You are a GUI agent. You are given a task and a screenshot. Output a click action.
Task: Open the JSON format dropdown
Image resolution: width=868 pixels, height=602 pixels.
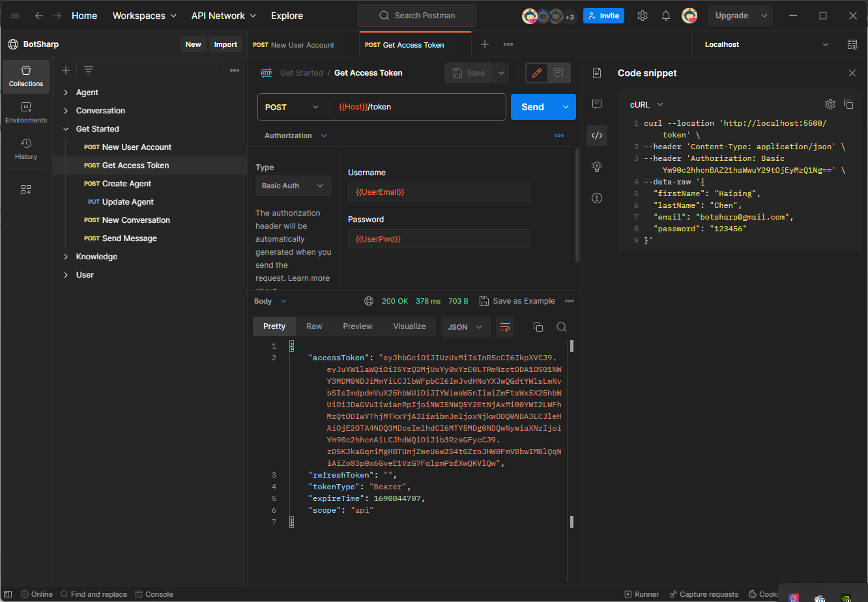click(x=466, y=327)
